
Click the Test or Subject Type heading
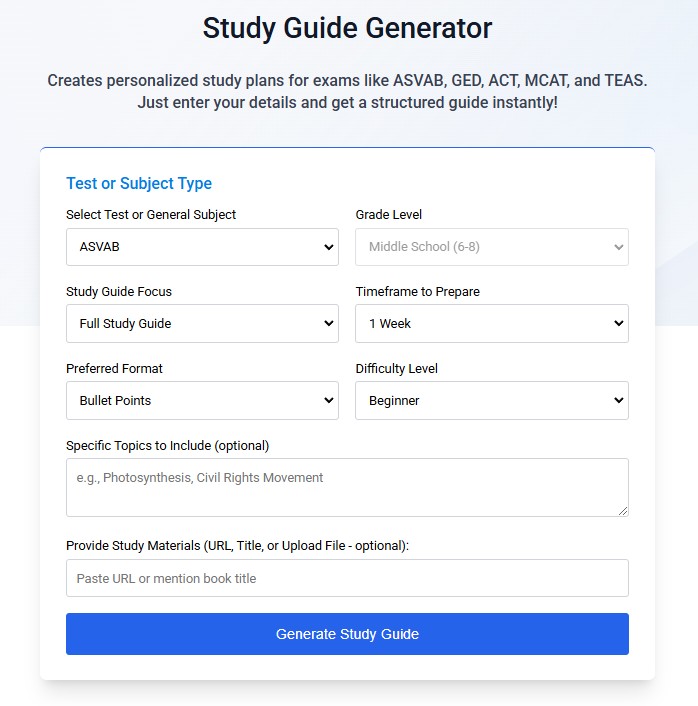click(139, 183)
